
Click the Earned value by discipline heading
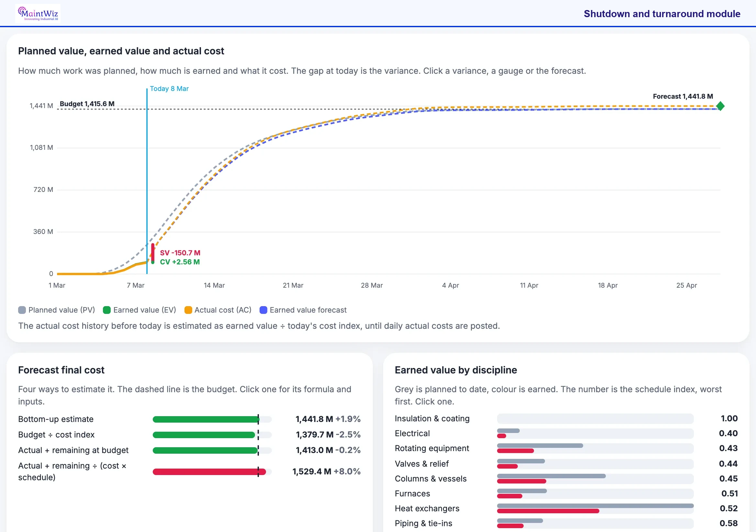coord(456,370)
